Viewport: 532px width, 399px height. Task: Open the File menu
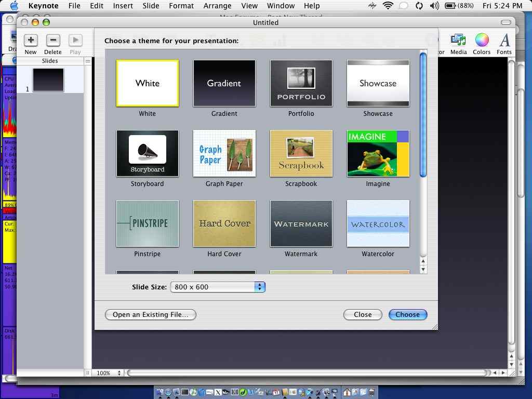74,6
